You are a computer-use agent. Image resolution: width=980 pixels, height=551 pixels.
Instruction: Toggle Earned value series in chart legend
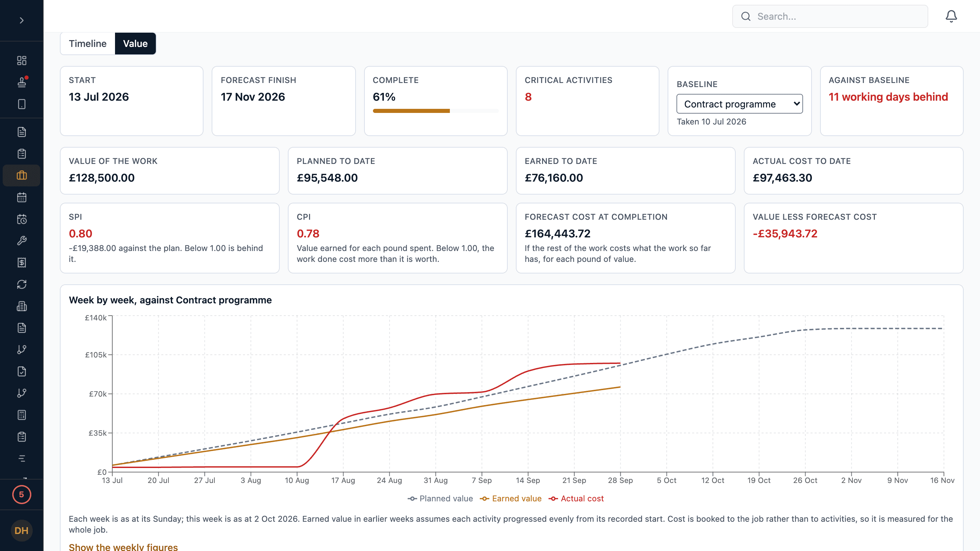coord(510,499)
